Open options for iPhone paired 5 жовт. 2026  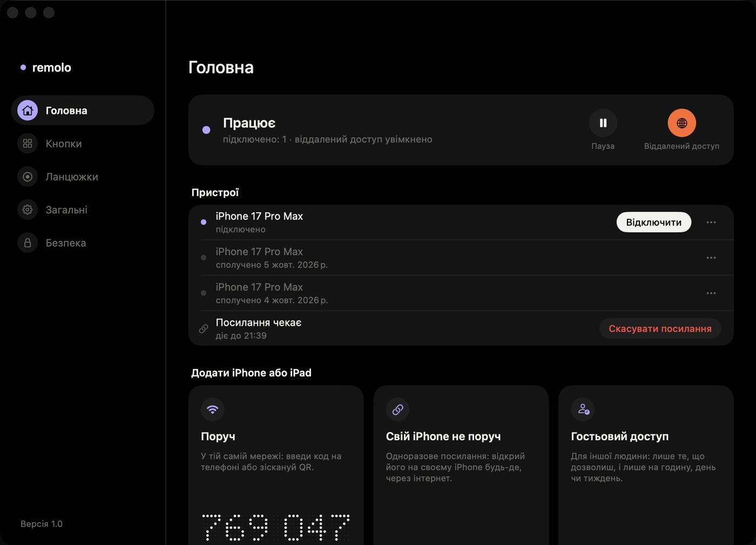coord(711,258)
